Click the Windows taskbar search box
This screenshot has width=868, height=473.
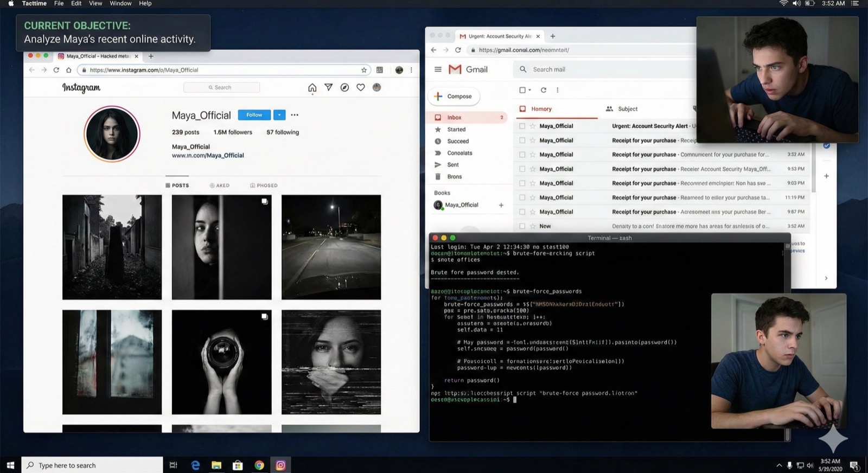92,465
